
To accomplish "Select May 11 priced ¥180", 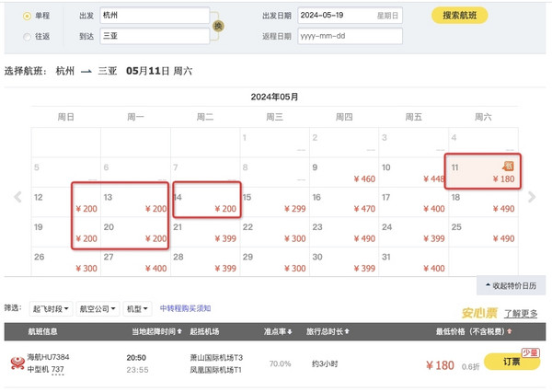I will 483,172.
